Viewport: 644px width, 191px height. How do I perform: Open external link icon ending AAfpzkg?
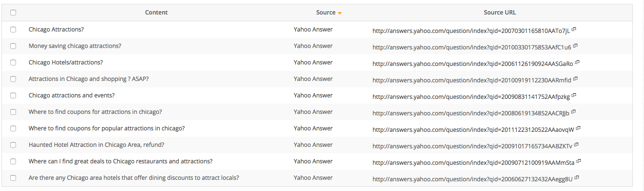click(575, 95)
